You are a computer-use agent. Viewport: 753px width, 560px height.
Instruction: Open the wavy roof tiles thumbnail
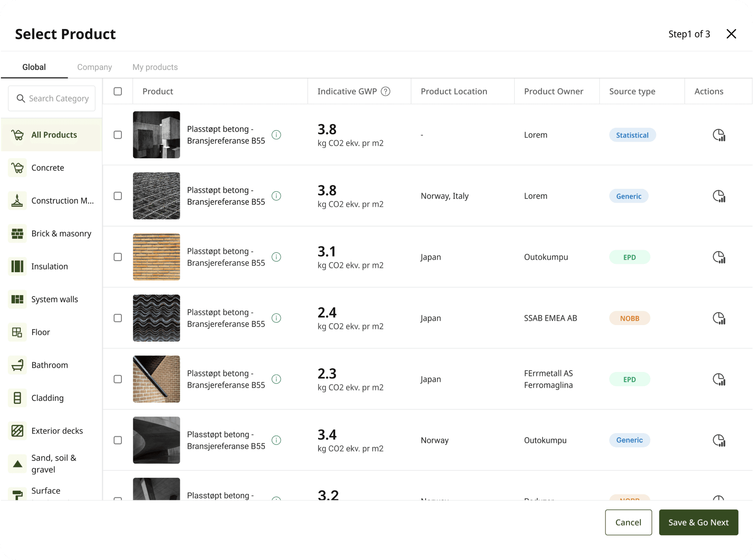(x=156, y=318)
